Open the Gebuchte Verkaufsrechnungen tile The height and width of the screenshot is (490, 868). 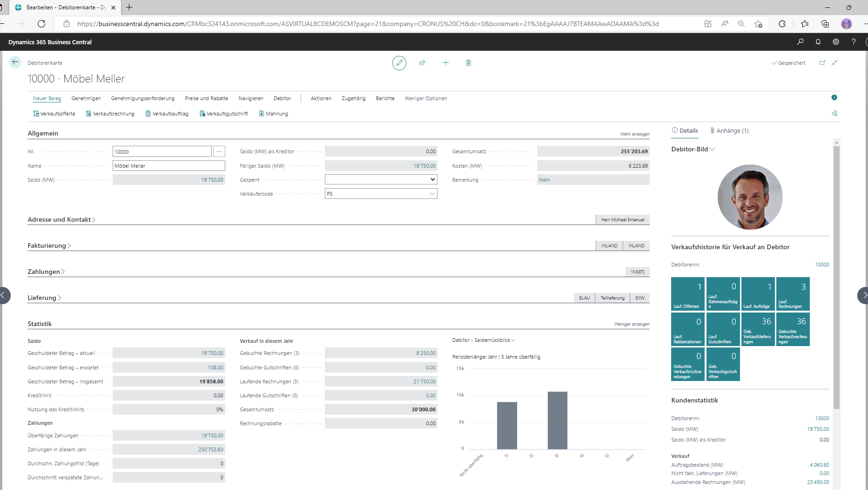793,329
